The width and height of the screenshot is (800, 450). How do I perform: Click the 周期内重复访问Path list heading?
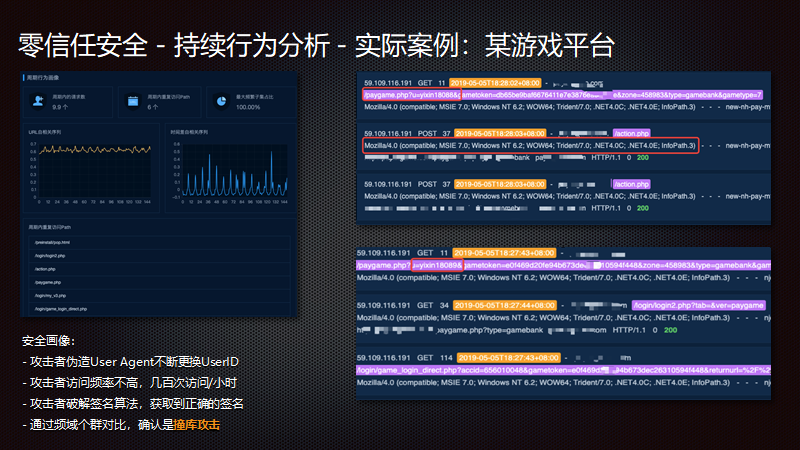(x=49, y=227)
